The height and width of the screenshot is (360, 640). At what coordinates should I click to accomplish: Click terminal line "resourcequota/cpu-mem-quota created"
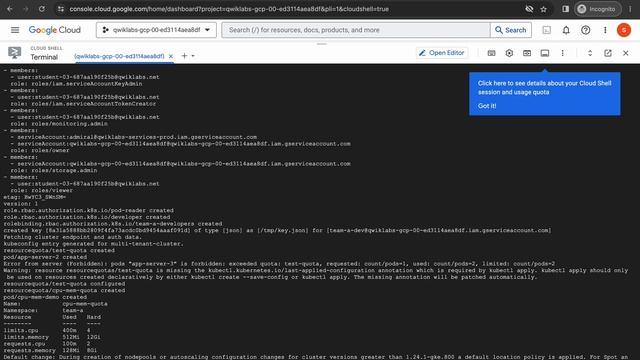[64, 291]
